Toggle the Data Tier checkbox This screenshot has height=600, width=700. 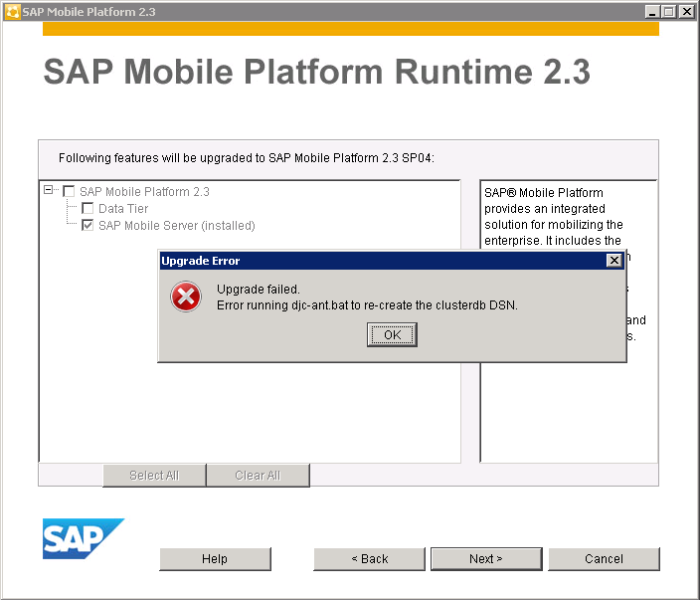tap(87, 208)
